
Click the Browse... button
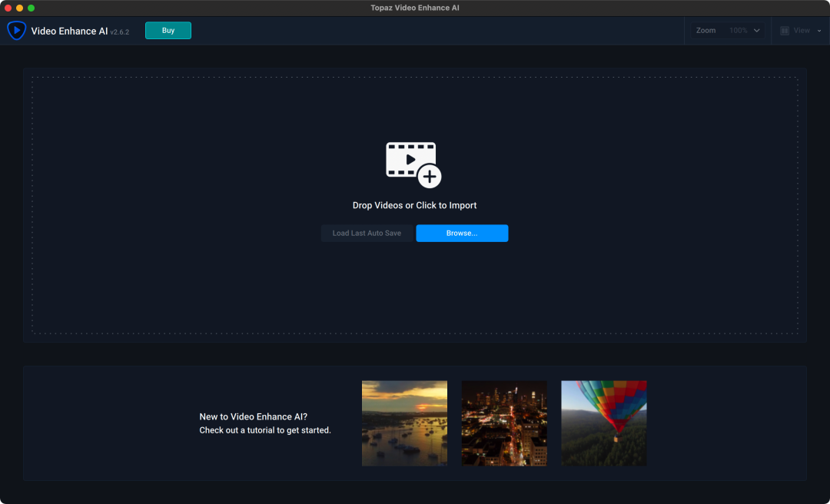tap(462, 234)
